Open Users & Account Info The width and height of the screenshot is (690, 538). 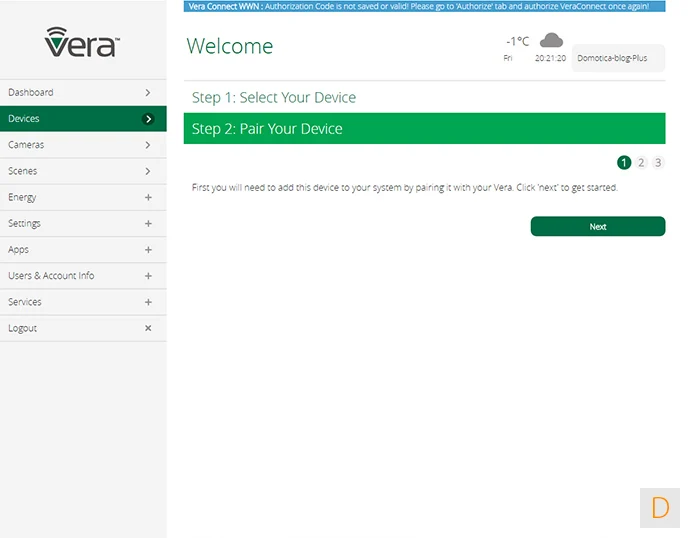(x=83, y=276)
